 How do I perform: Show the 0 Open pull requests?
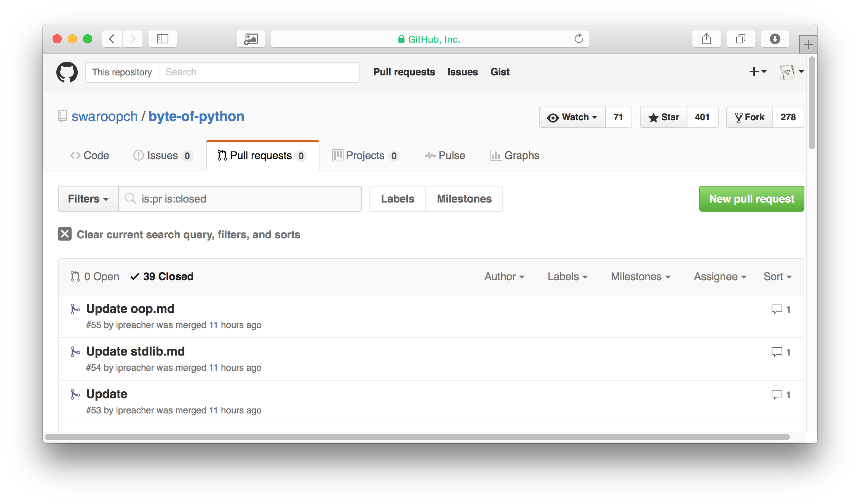(x=95, y=276)
